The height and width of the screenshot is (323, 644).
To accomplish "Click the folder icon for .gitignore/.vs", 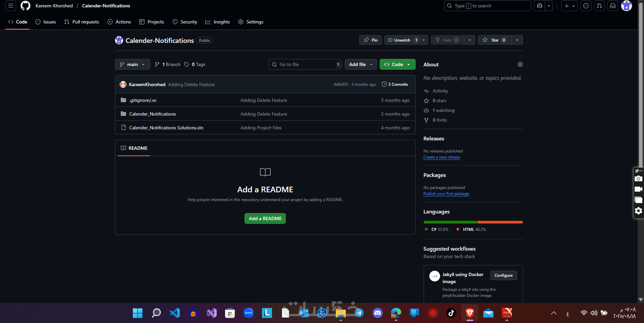I will point(123,100).
